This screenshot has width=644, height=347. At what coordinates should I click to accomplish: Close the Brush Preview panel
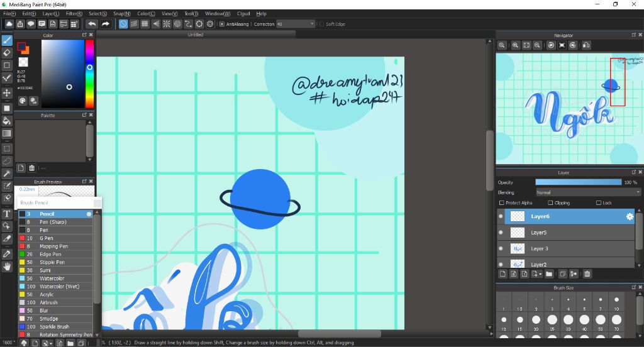(91, 181)
